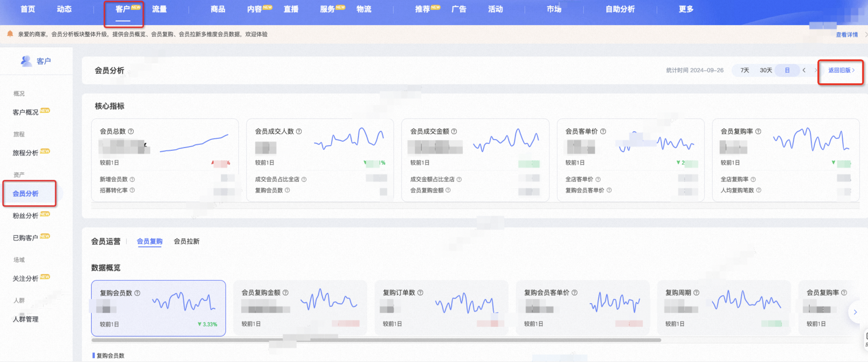Select the 复购周期 overview card
Image resolution: width=868 pixels, height=362 pixels.
tap(724, 308)
